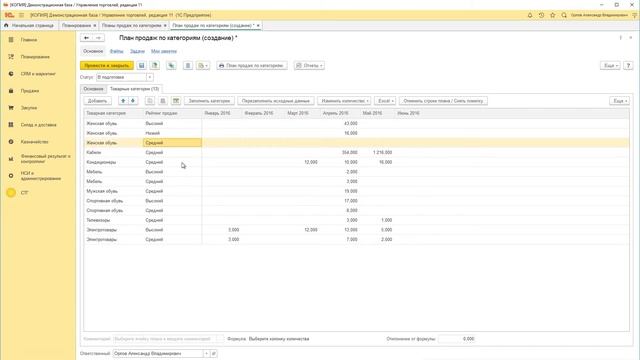Open the Задачи link
Viewport: 640px width, 360px height.
(138, 51)
